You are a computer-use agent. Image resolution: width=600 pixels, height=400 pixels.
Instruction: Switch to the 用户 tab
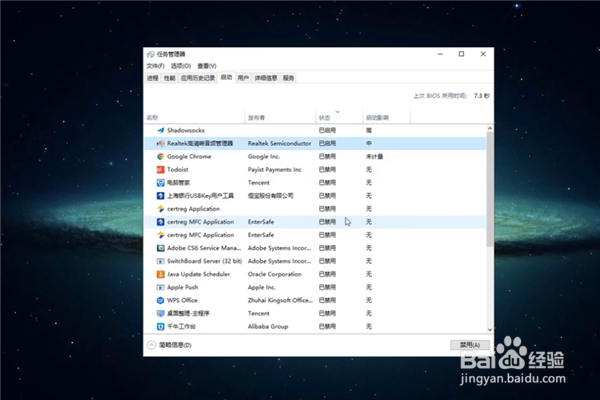tap(243, 78)
